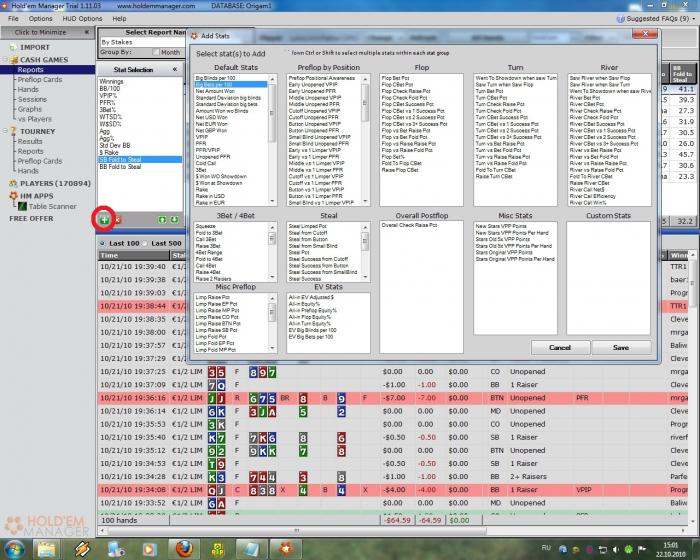Click the red X remove-stat icon
The height and width of the screenshot is (560, 700).
click(x=118, y=220)
